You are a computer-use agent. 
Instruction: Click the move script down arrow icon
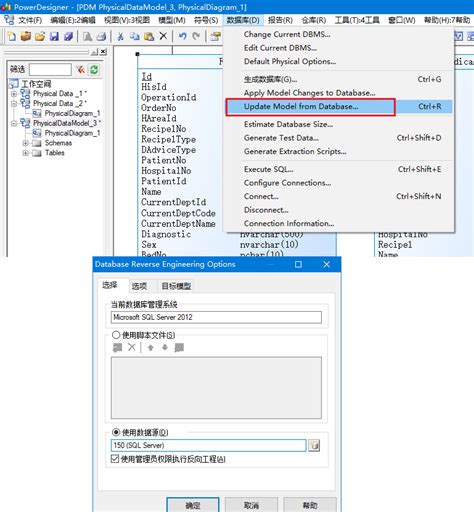(165, 348)
